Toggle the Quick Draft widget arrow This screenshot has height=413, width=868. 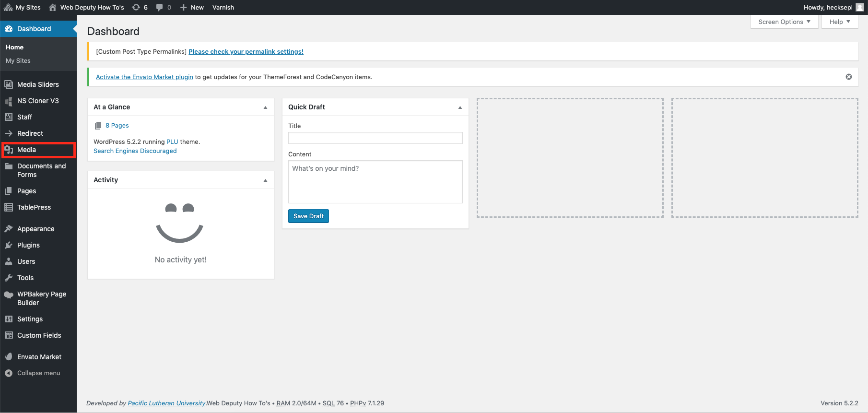click(x=460, y=107)
